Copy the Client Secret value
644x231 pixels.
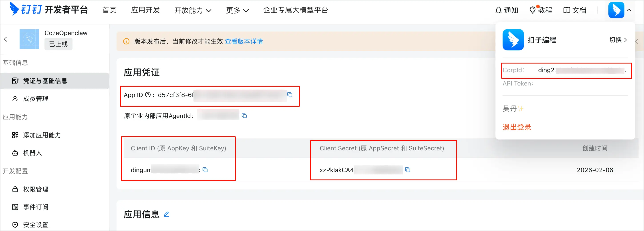[407, 170]
